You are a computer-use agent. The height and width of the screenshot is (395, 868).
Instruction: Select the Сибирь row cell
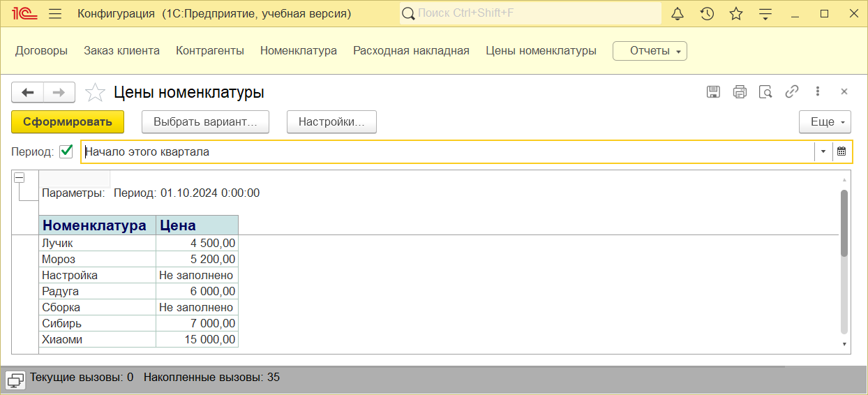pos(97,323)
